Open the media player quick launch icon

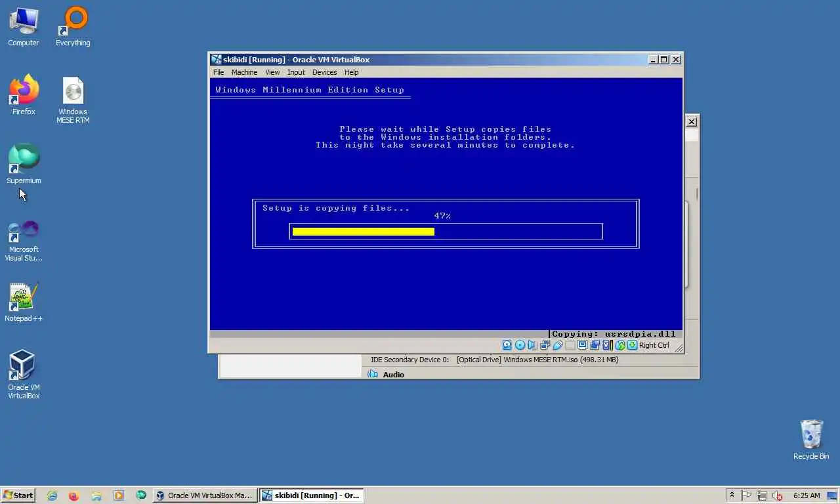[x=118, y=495]
